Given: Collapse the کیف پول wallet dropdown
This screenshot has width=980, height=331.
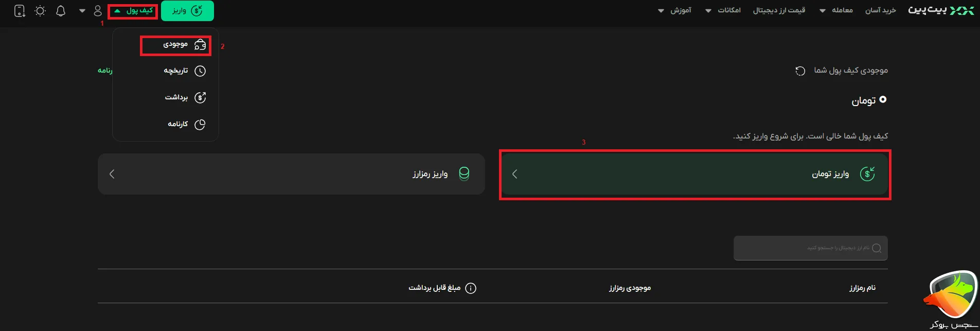Looking at the screenshot, I should pos(133,11).
